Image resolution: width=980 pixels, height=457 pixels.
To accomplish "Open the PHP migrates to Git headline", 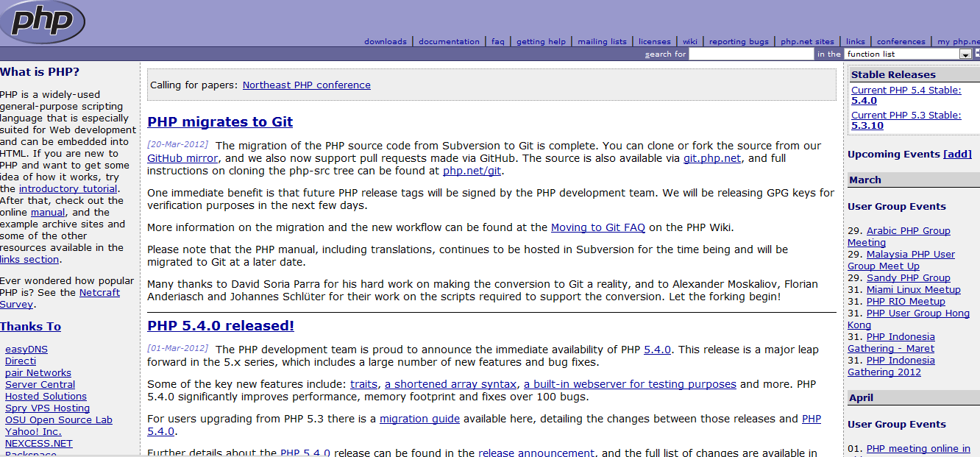I will (x=220, y=122).
